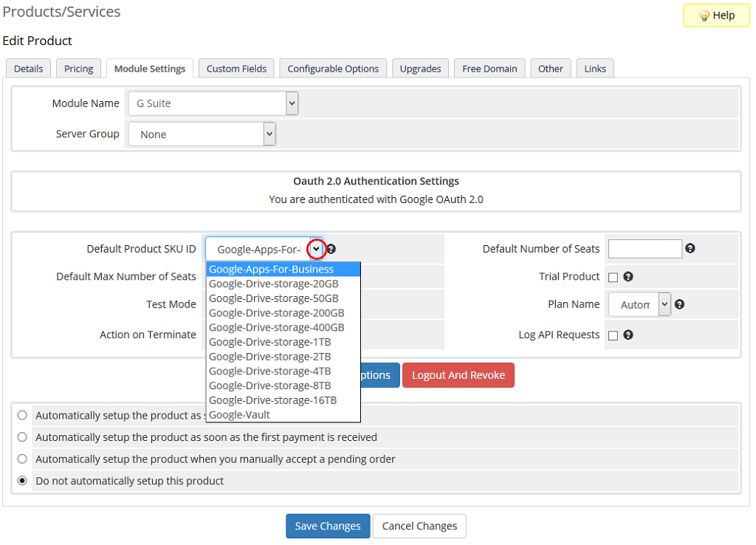Open help tooltip beside Default Product SKU ID
This screenshot has height=545, width=756.
[x=331, y=249]
